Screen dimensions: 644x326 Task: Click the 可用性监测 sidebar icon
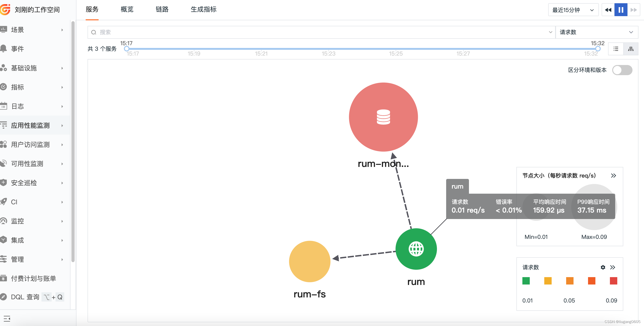[x=3, y=163]
